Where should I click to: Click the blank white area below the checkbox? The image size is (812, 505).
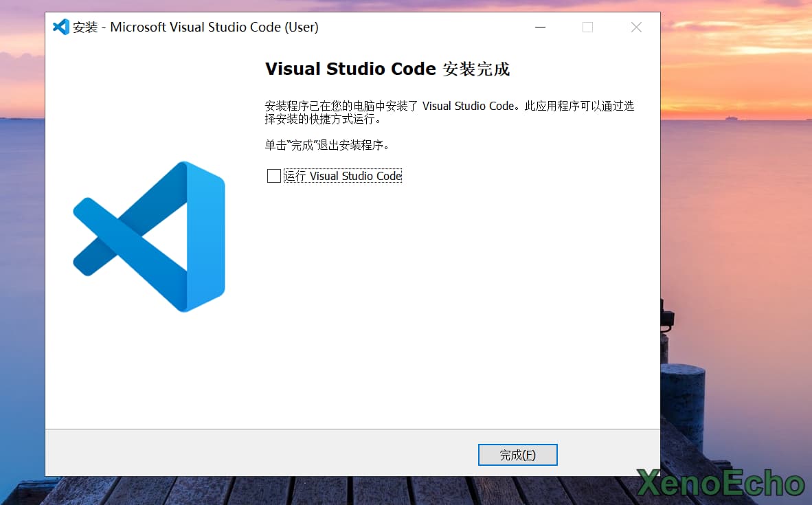click(447, 309)
